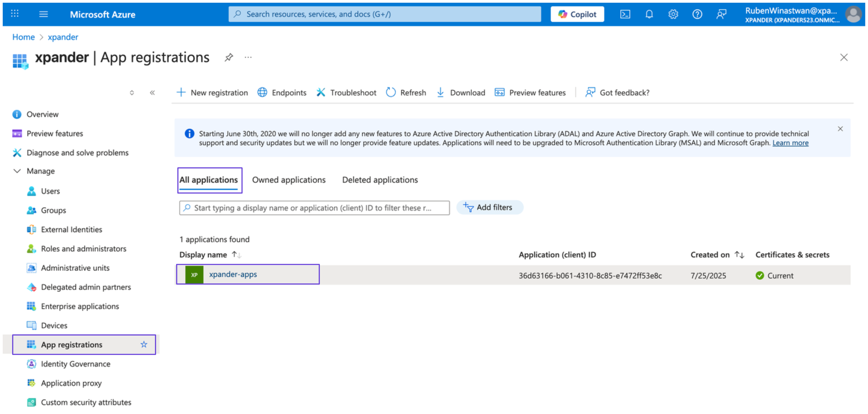Image resolution: width=868 pixels, height=414 pixels.
Task: Pin the App registrations page
Action: (229, 58)
